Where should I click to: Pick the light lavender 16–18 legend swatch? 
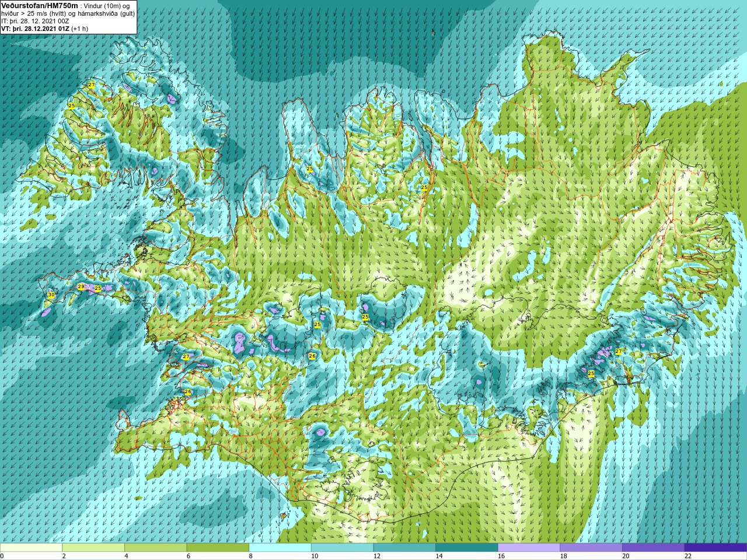(x=529, y=548)
